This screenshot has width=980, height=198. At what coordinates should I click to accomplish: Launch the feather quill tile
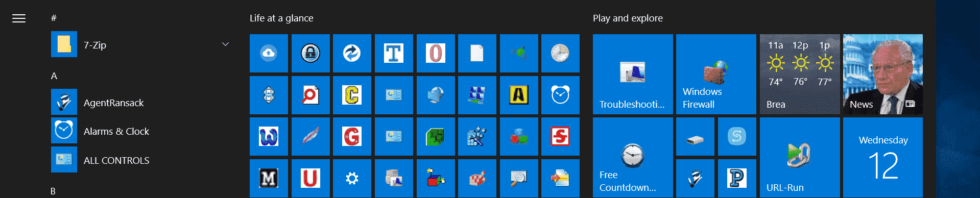click(310, 136)
